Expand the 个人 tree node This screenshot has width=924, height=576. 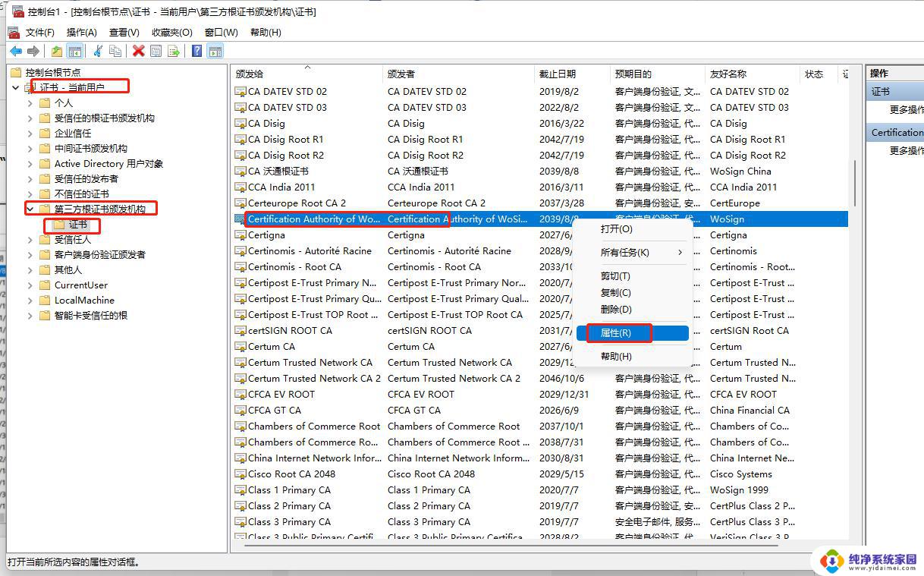[30, 102]
